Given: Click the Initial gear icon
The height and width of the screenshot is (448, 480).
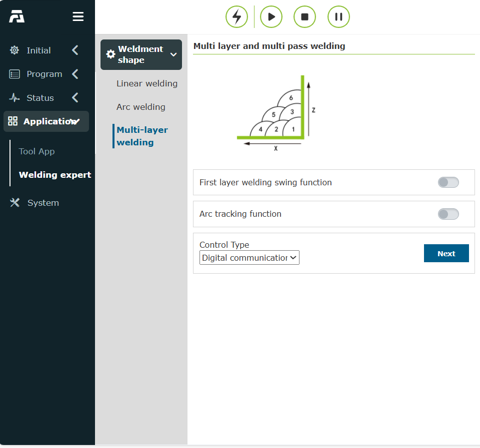Looking at the screenshot, I should click(x=14, y=50).
